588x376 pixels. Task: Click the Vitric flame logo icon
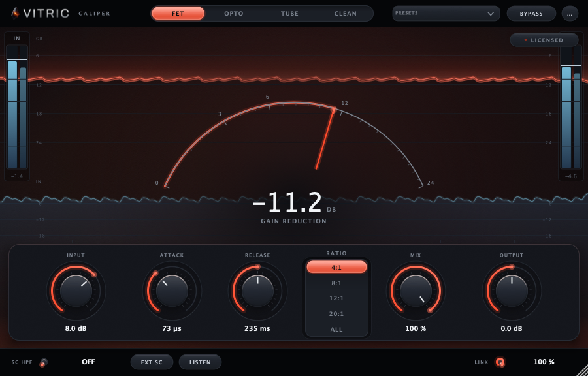pyautogui.click(x=14, y=14)
